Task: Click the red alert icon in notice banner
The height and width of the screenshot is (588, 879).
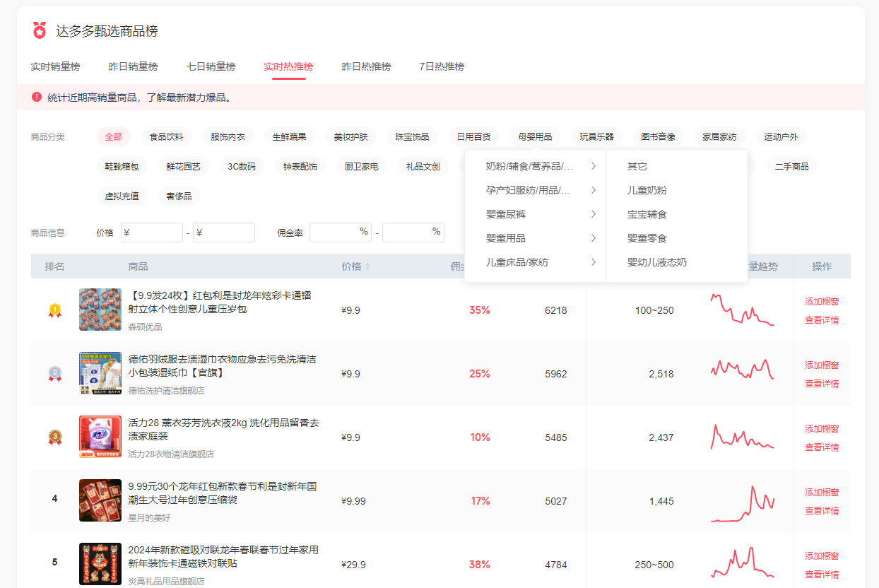Action: click(x=37, y=97)
